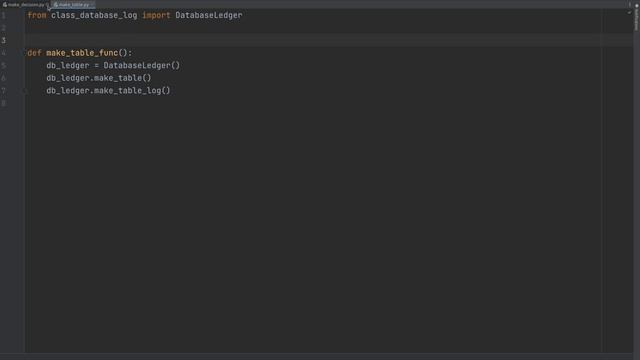Click the 'from' keyword on line 1

pos(37,15)
